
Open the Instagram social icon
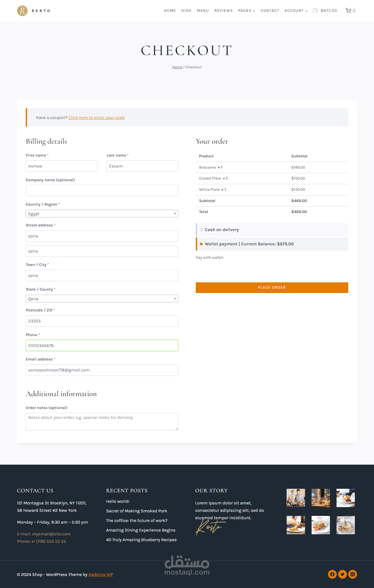tap(353, 574)
